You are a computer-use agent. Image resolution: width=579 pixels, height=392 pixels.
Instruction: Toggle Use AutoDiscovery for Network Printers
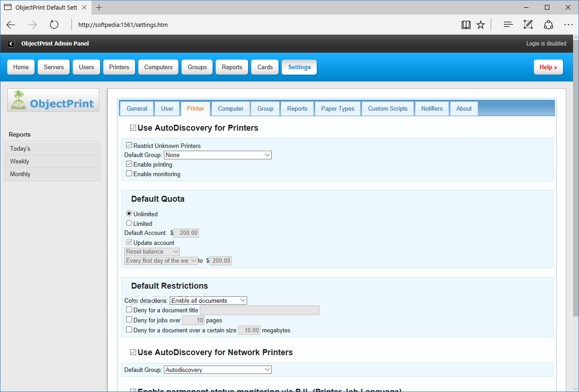[x=133, y=352]
